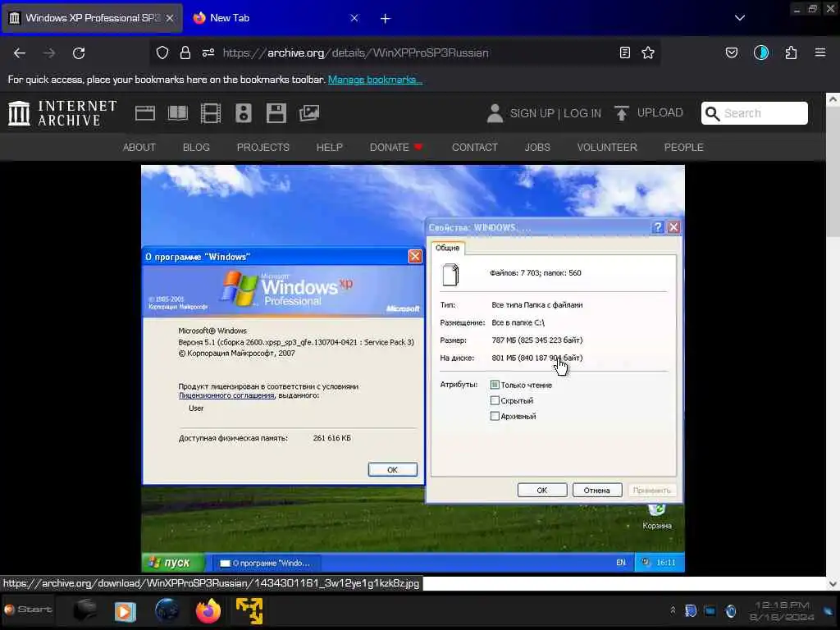
Task: Open the PROJECTS nav item
Action: [263, 148]
